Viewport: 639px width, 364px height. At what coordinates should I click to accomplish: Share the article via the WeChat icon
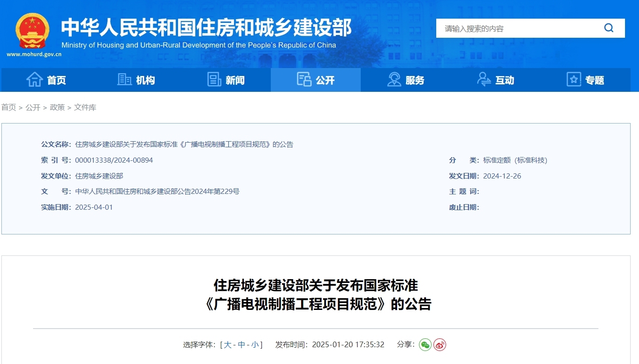(426, 345)
